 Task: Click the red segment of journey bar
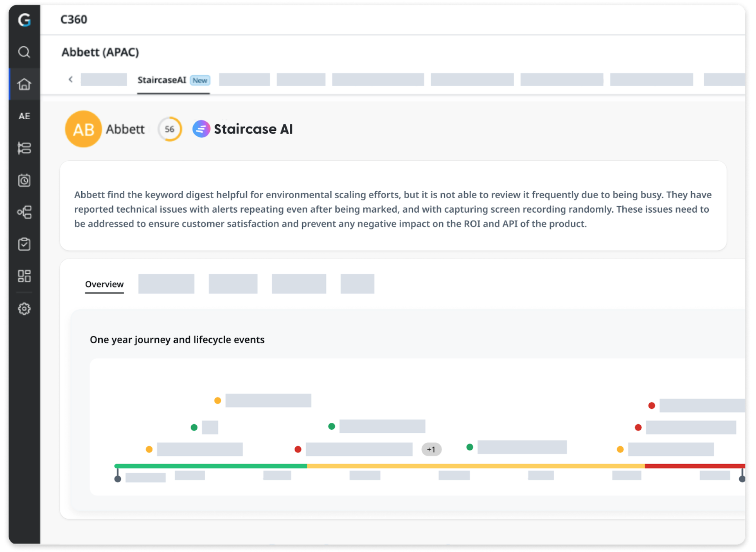point(695,466)
